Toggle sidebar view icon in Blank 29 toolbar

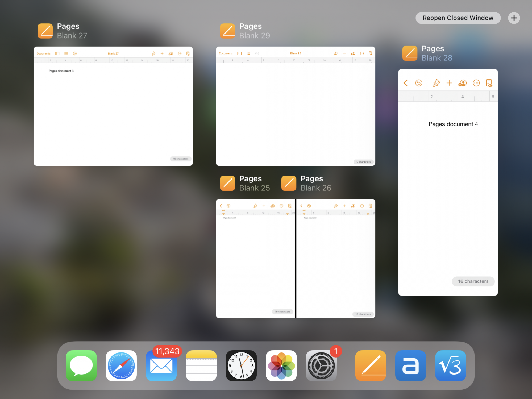click(x=239, y=53)
